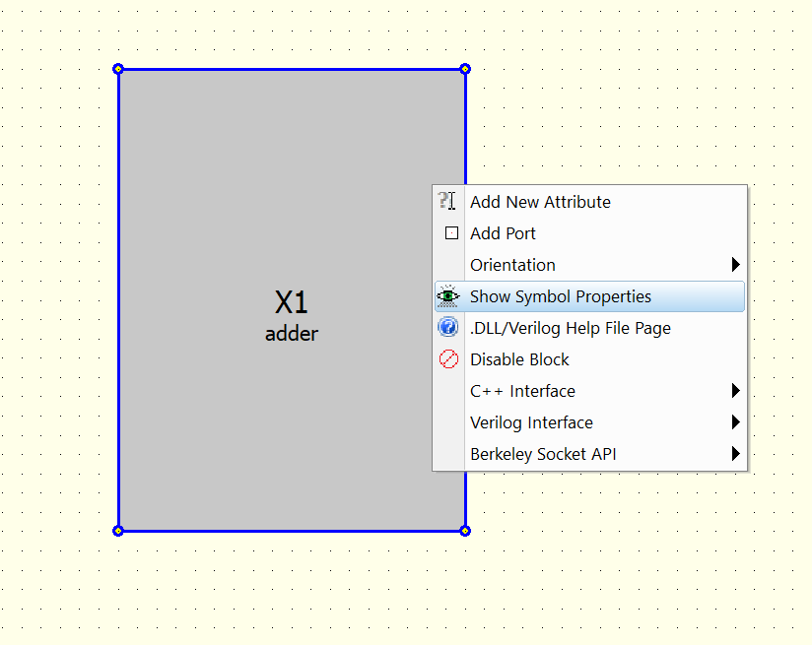Click the square icon next to Add Port
The height and width of the screenshot is (645, 812).
pos(451,233)
